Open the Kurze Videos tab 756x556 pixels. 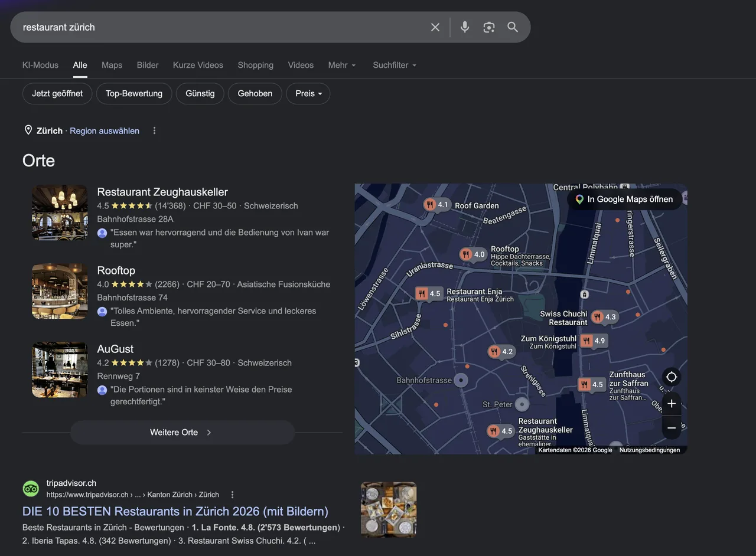pos(198,65)
